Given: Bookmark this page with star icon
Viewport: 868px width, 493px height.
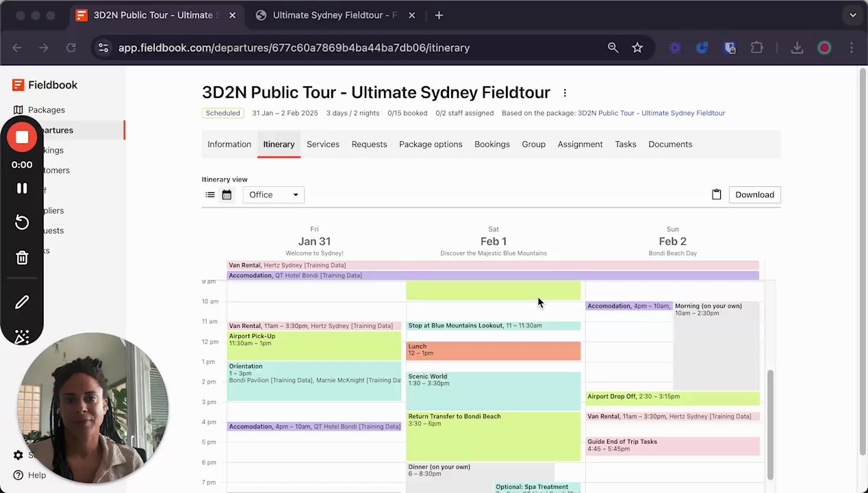Looking at the screenshot, I should [637, 48].
